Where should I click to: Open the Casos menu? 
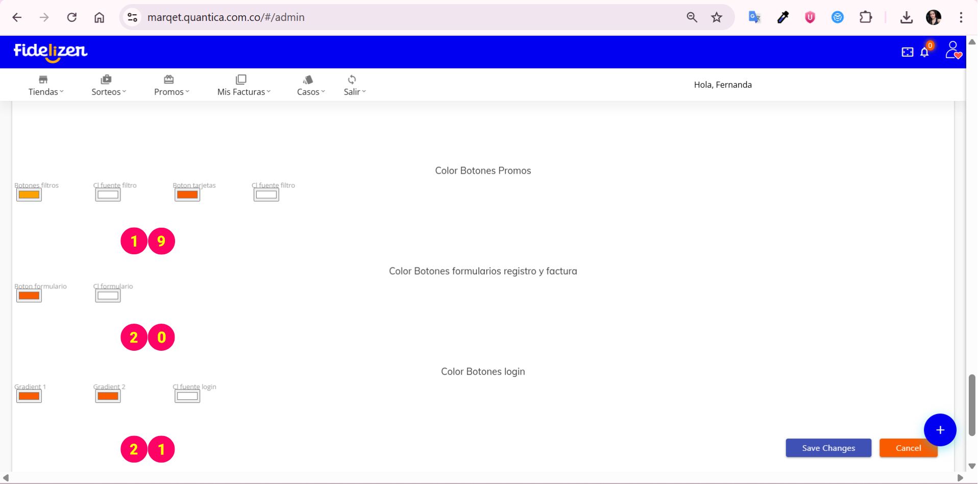pos(310,86)
